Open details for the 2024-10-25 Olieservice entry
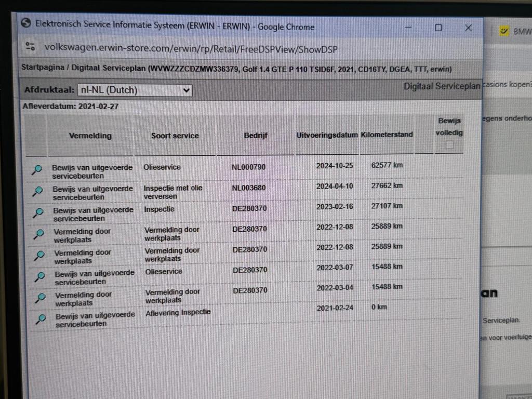 pyautogui.click(x=37, y=170)
